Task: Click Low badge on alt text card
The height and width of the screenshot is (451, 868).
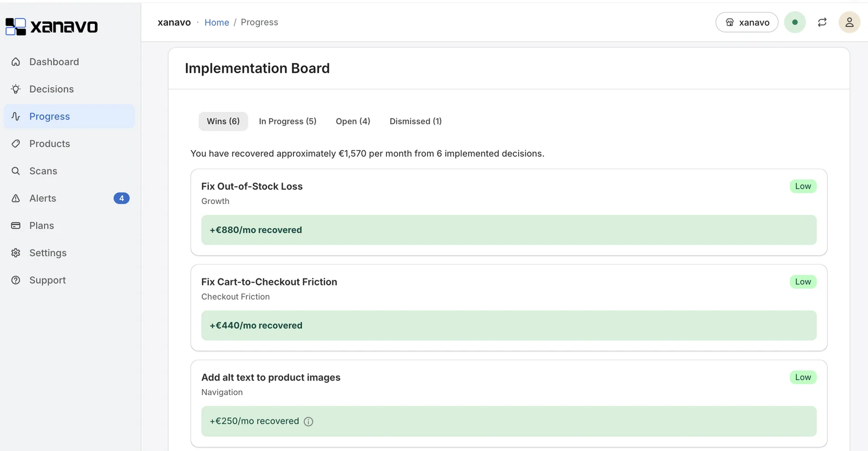Action: (803, 377)
